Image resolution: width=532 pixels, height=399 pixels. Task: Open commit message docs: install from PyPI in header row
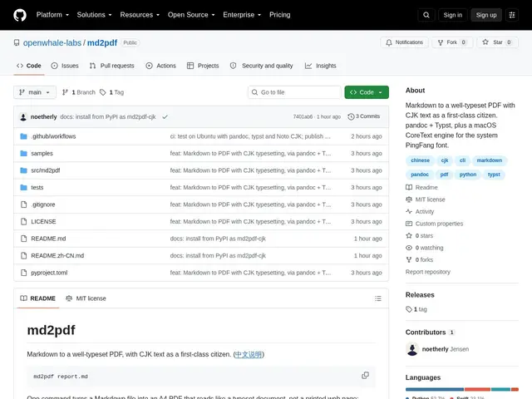click(x=108, y=116)
